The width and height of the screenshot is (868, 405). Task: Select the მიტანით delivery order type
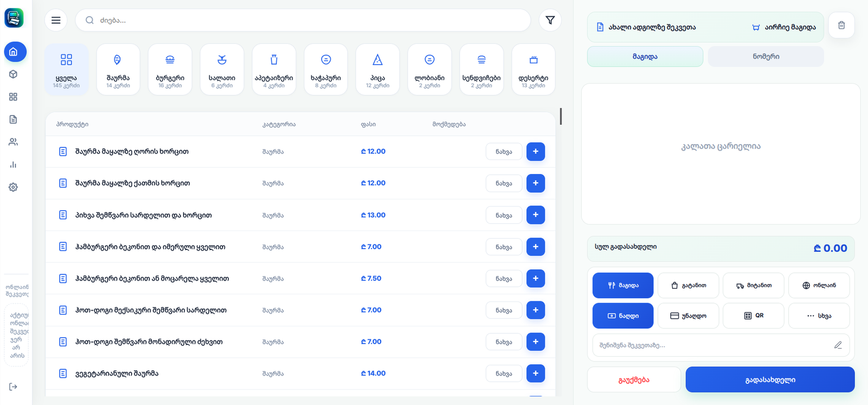click(x=754, y=285)
